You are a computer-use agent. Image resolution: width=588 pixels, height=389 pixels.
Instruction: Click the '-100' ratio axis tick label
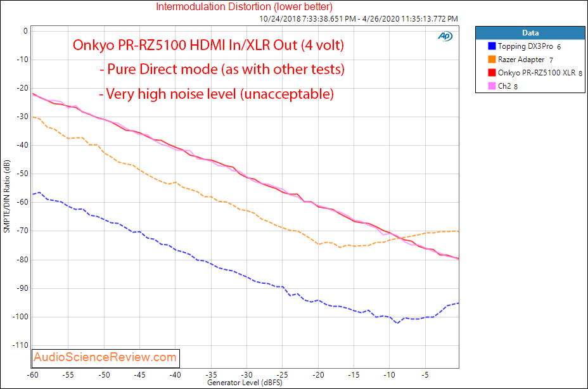pos(20,317)
